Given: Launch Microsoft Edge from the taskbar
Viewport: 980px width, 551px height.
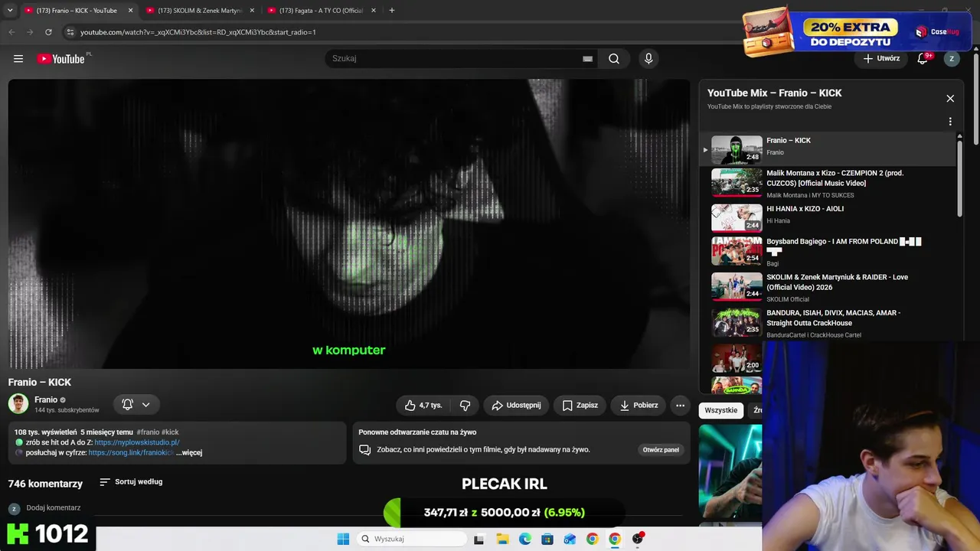Looking at the screenshot, I should click(x=524, y=539).
